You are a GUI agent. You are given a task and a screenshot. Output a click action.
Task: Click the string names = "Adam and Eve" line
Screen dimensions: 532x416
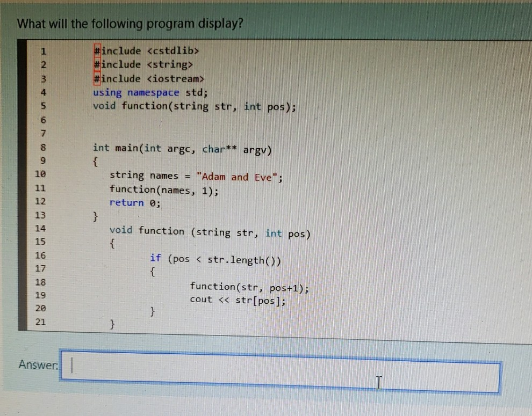(196, 176)
